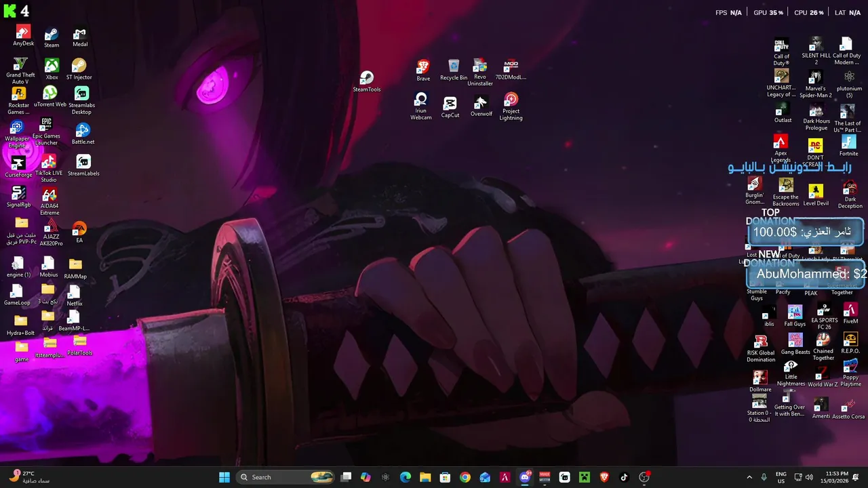Open the Medal desktop shortcut
This screenshot has height=488, width=868.
point(80,38)
